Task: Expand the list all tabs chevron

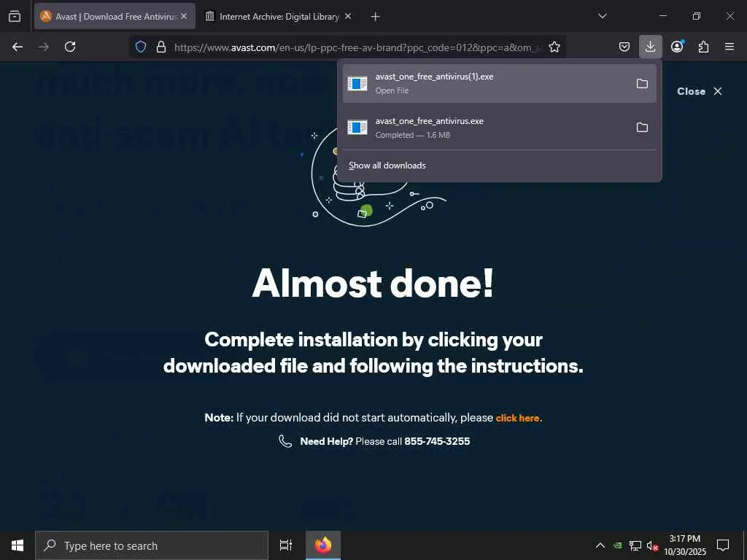Action: click(x=602, y=16)
